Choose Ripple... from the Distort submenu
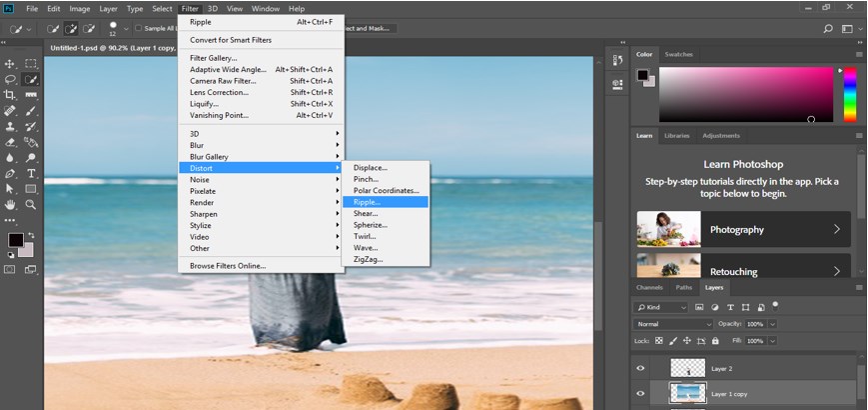 coord(367,202)
